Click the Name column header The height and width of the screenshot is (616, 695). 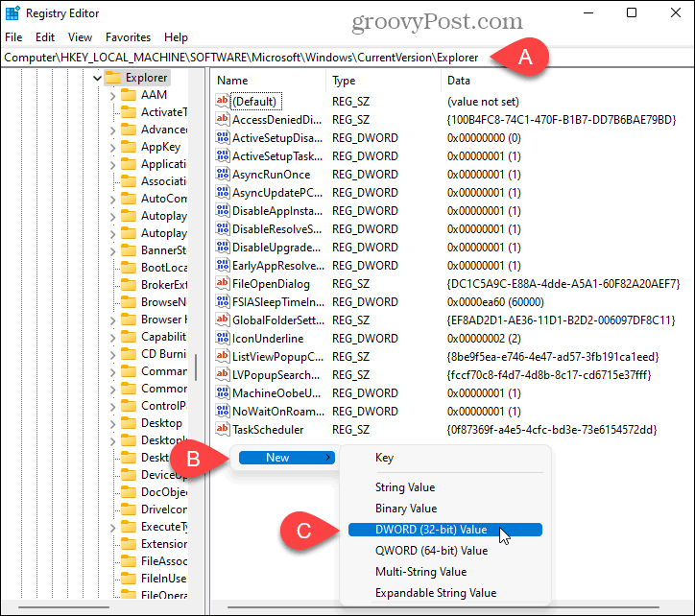[270, 81]
